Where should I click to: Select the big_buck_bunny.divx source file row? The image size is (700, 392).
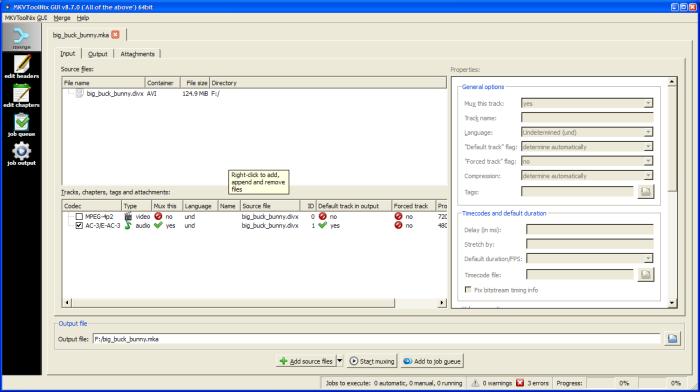(254, 93)
